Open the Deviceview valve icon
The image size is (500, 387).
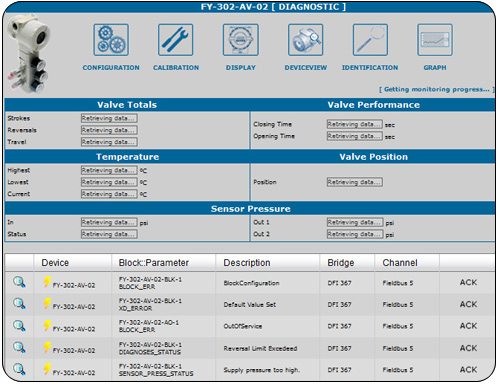305,40
